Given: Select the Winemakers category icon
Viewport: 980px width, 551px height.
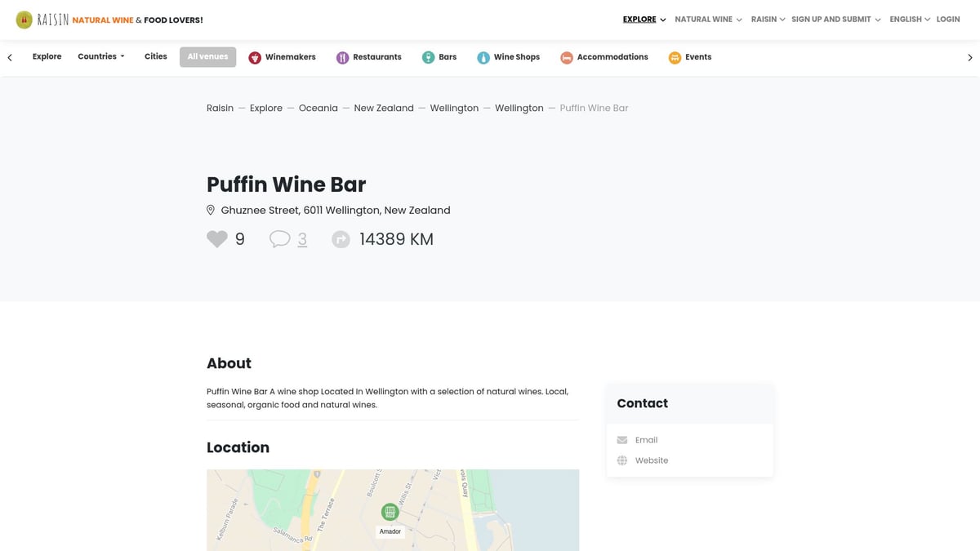Looking at the screenshot, I should pyautogui.click(x=255, y=57).
